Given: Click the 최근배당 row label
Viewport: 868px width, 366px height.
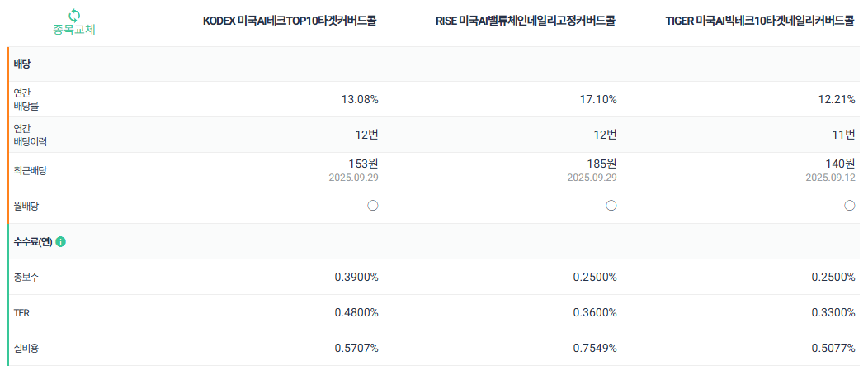Looking at the screenshot, I should pyautogui.click(x=30, y=170).
